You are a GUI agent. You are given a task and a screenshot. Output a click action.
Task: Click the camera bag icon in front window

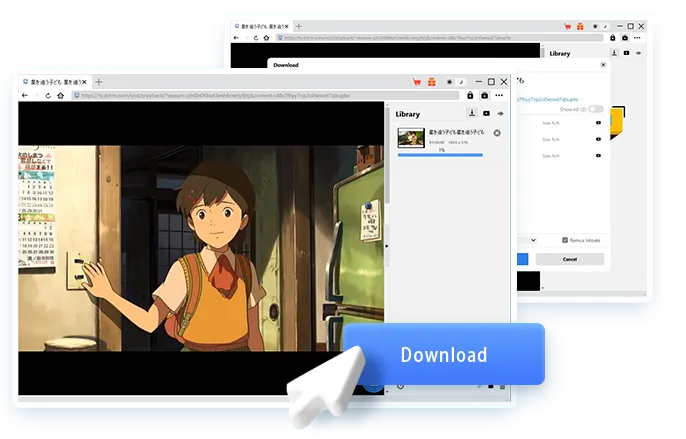(485, 95)
